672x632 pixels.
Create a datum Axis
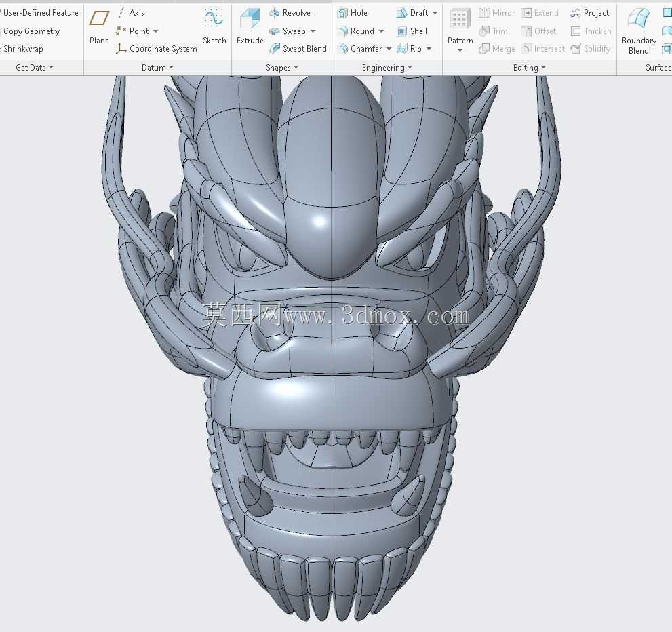coord(131,13)
